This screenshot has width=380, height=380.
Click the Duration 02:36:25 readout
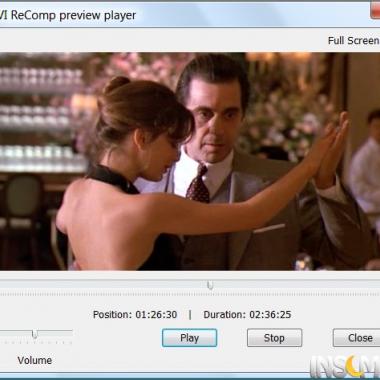(x=247, y=315)
